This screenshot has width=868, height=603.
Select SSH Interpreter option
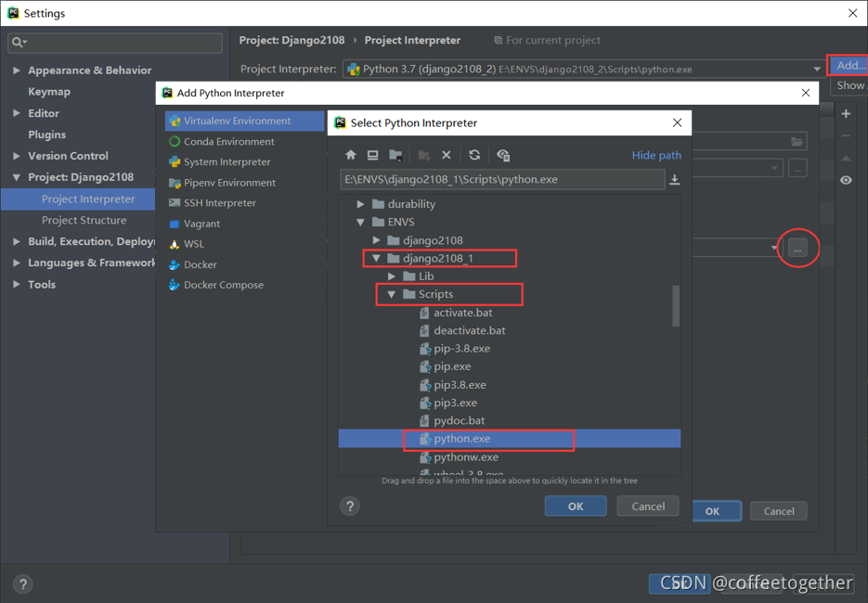point(245,203)
